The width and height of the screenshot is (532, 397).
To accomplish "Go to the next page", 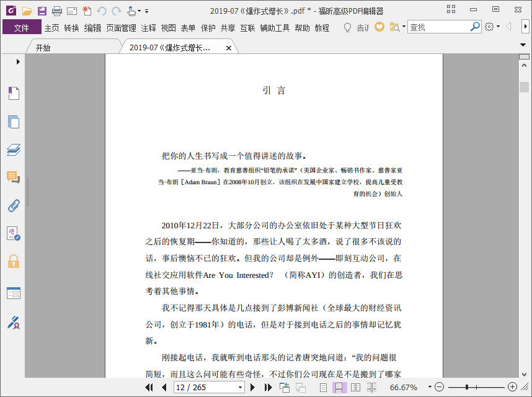I will (252, 387).
